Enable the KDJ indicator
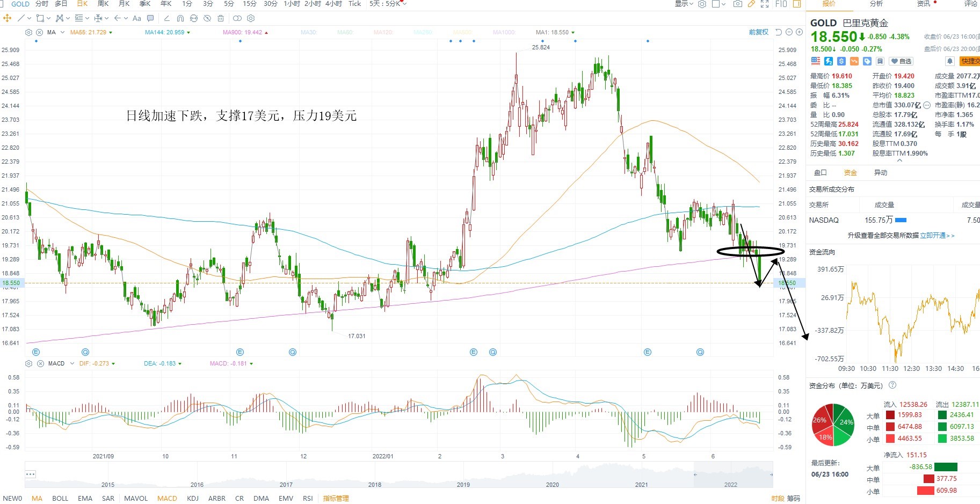 pos(193,498)
